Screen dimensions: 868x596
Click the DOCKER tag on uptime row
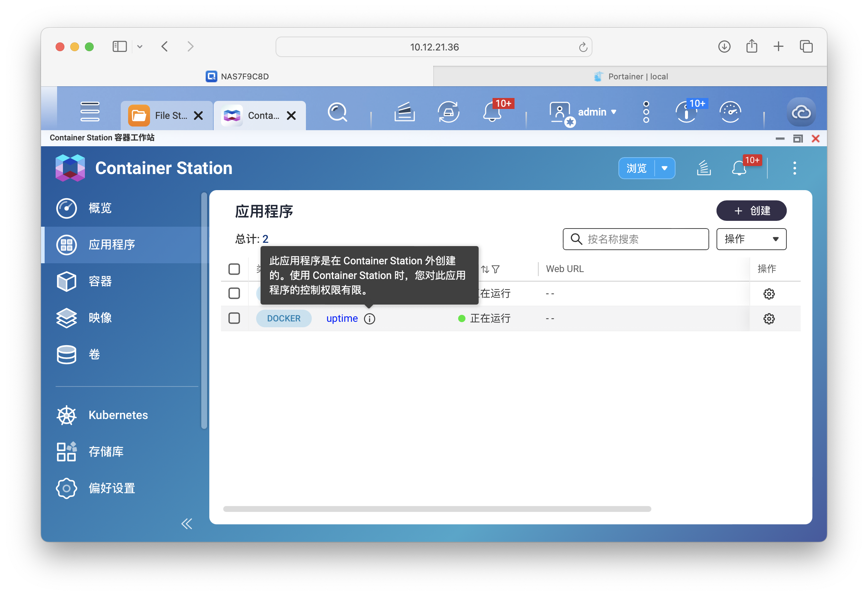(284, 318)
